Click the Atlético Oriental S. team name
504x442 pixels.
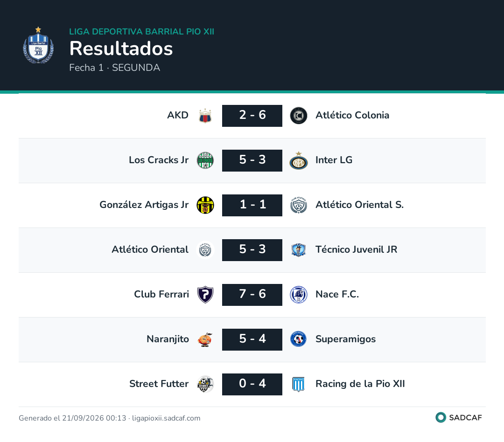[x=359, y=205]
